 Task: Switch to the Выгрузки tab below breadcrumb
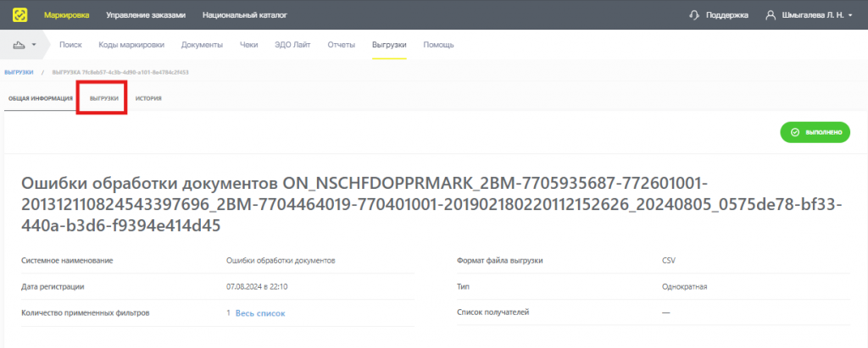pyautogui.click(x=104, y=98)
